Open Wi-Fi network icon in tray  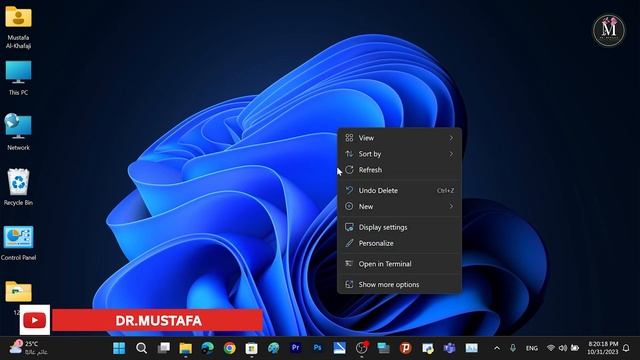click(x=551, y=348)
